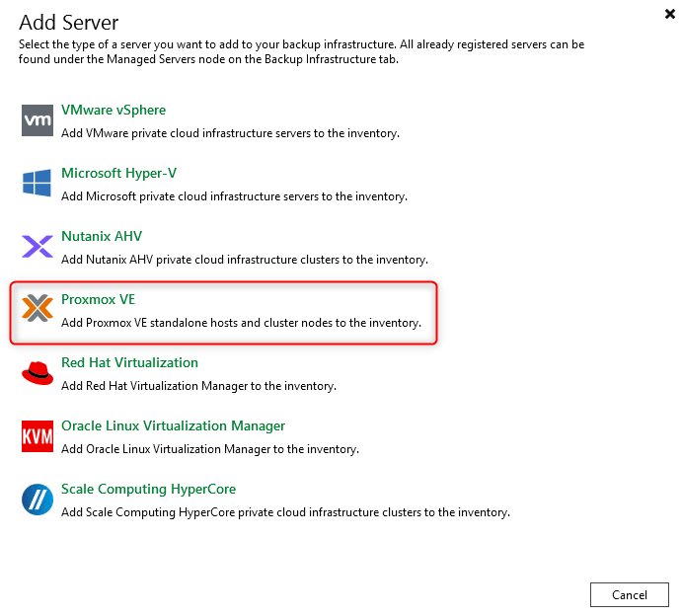Pick Proxmox VE server type
Screen dimensions: 681x616
click(x=98, y=299)
